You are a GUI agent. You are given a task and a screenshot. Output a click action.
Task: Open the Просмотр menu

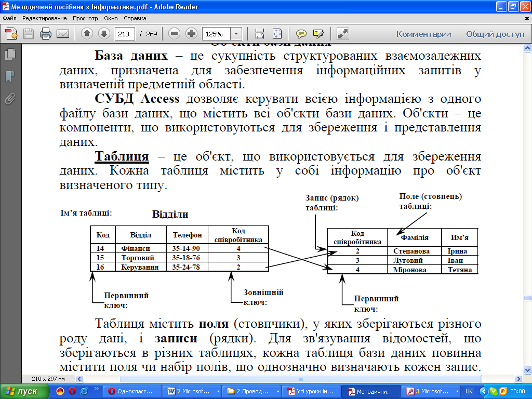pyautogui.click(x=85, y=18)
